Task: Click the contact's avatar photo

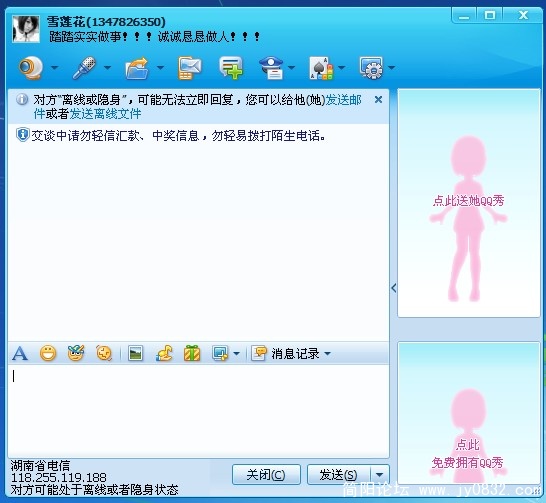Action: (x=26, y=29)
